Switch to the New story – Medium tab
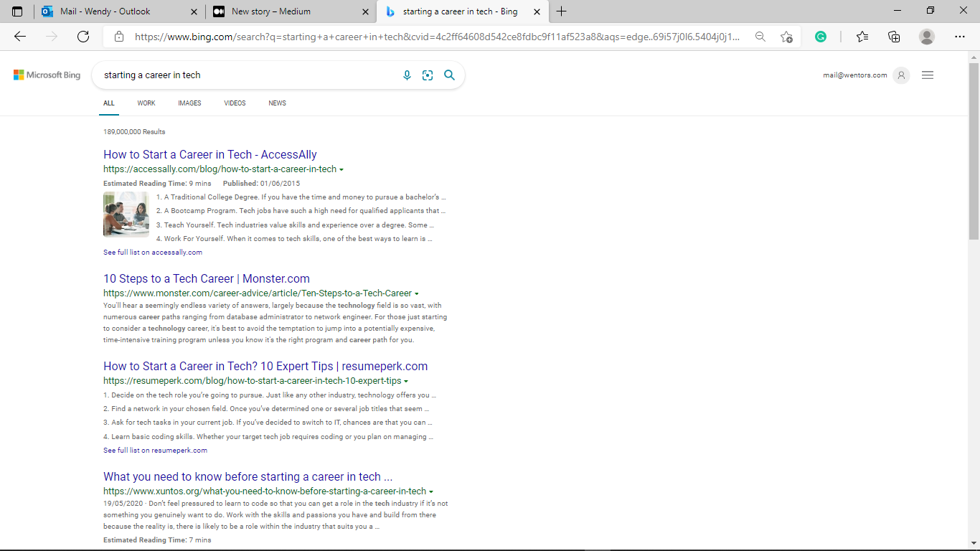Image resolution: width=980 pixels, height=551 pixels. click(291, 11)
